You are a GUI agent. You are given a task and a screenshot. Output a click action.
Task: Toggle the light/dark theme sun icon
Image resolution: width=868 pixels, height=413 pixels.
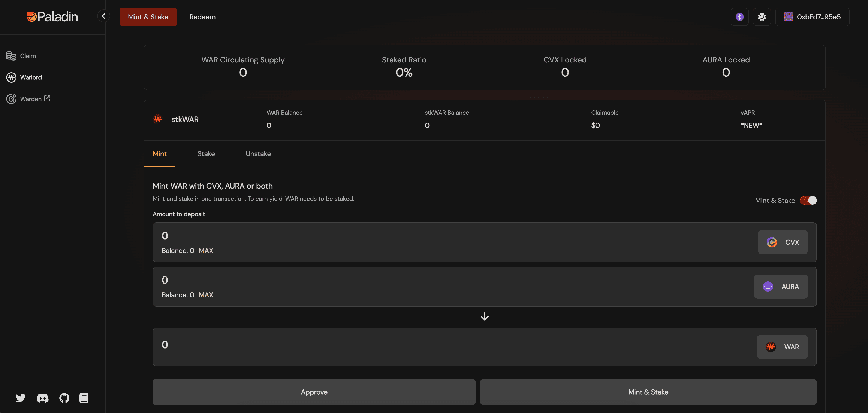click(x=762, y=17)
